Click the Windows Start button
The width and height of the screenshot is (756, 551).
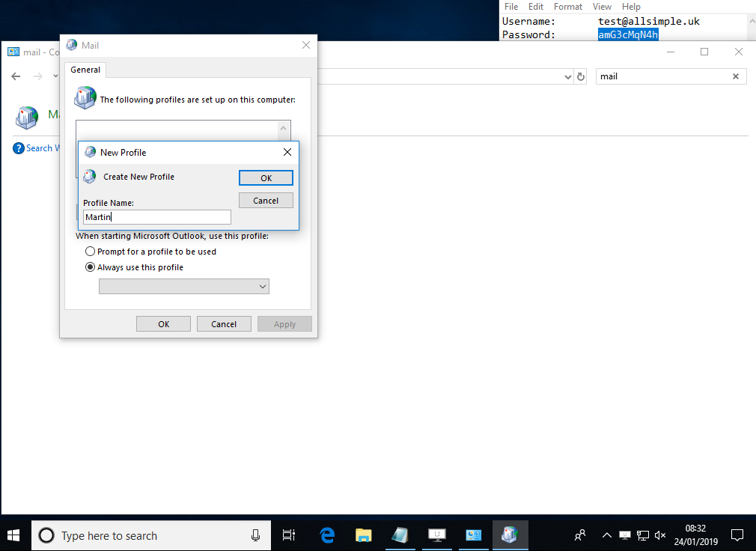14,535
